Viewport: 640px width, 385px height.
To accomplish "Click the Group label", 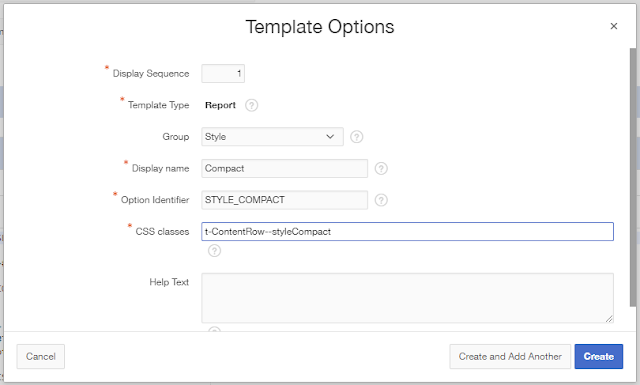I will [x=176, y=137].
